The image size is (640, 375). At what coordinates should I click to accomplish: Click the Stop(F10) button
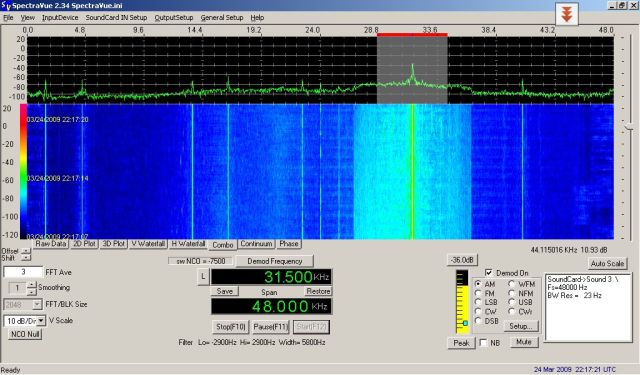[x=231, y=326]
